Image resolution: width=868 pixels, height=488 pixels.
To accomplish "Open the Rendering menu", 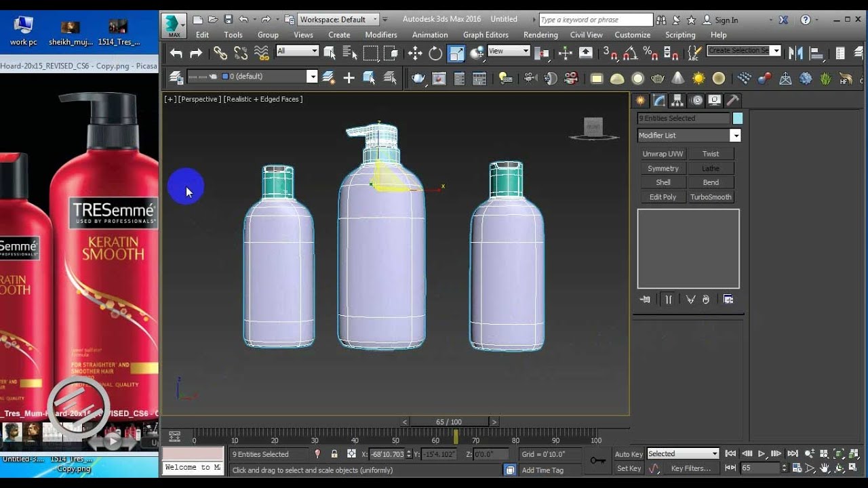I will pos(540,35).
